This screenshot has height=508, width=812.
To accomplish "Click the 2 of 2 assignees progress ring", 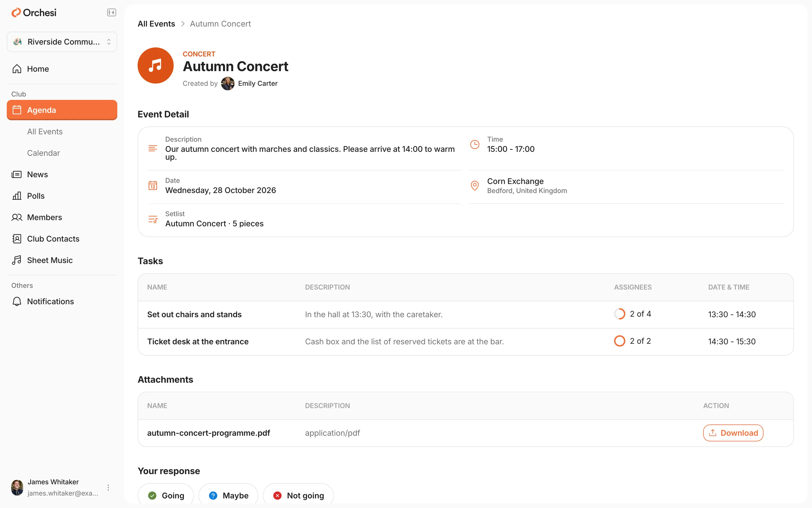I will 620,341.
